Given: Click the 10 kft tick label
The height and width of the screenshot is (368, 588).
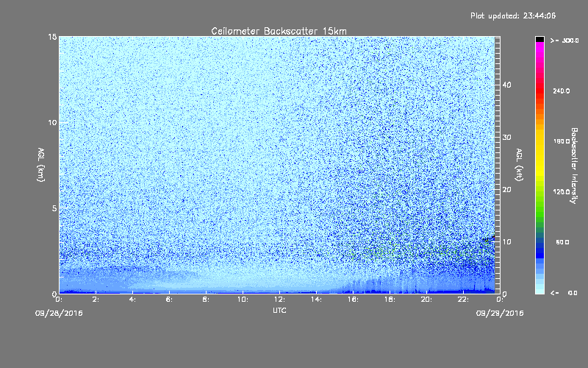Looking at the screenshot, I should click(x=506, y=242).
